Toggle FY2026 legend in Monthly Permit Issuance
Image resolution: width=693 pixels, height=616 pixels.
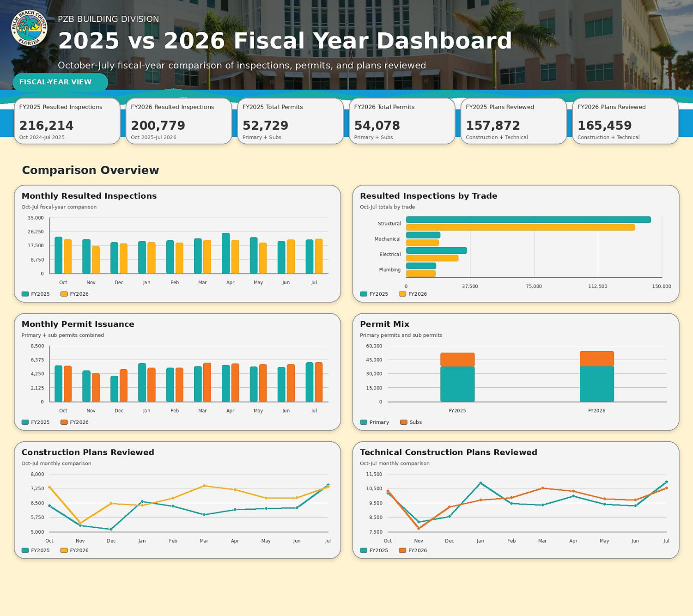click(x=74, y=422)
